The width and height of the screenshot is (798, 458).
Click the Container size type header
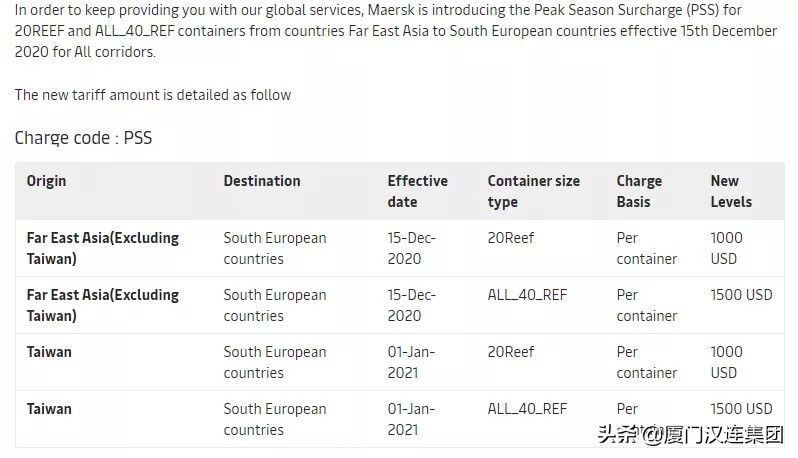[533, 191]
